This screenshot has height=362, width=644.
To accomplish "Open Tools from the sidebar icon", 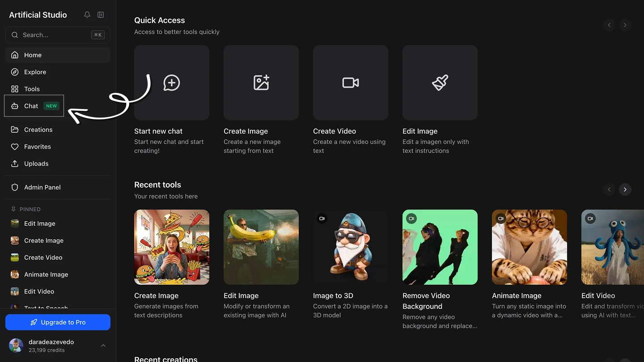I will [15, 88].
